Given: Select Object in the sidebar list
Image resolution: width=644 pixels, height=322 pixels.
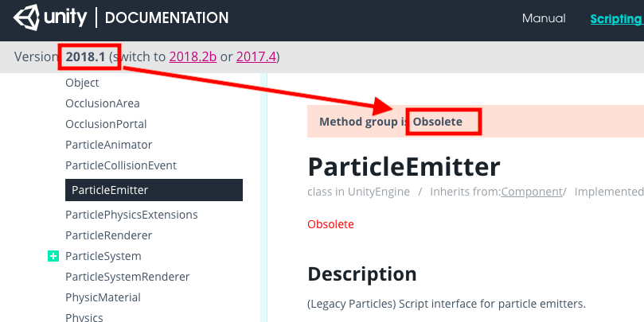Looking at the screenshot, I should click(82, 83).
